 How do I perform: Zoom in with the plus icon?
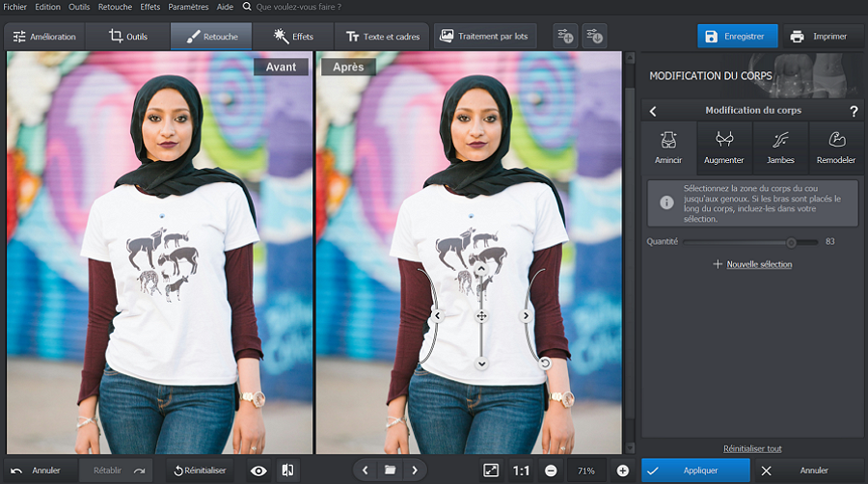click(x=623, y=471)
